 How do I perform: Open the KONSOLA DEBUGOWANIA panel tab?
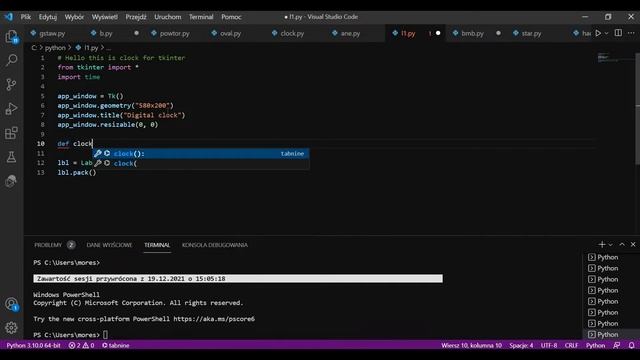pyautogui.click(x=215, y=245)
